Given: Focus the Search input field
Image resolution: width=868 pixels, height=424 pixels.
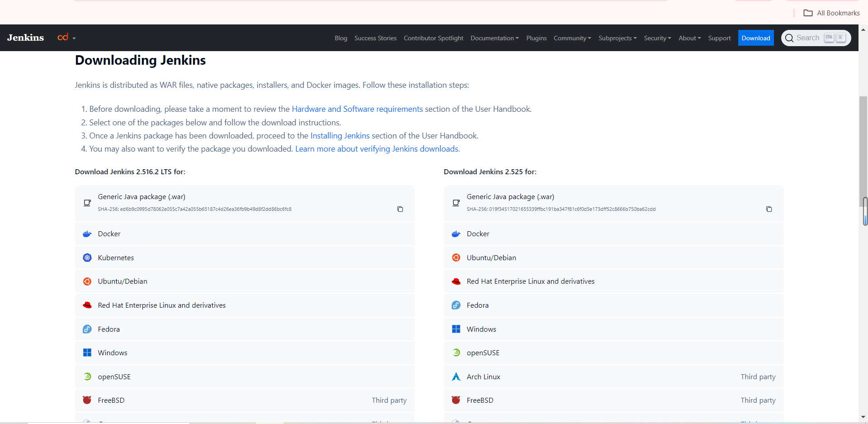Looking at the screenshot, I should pos(816,38).
